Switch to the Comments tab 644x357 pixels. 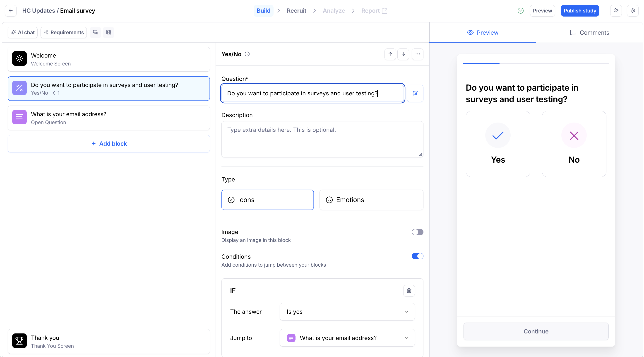[589, 33]
